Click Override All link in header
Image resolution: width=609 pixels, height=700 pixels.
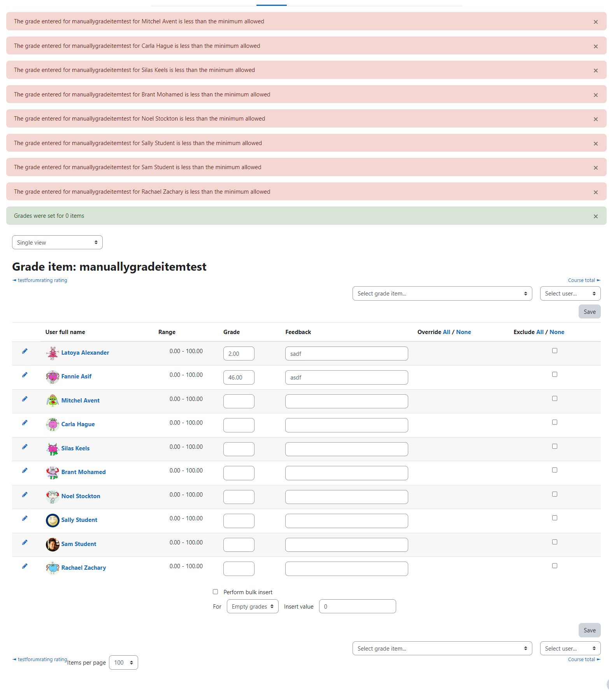coord(446,332)
